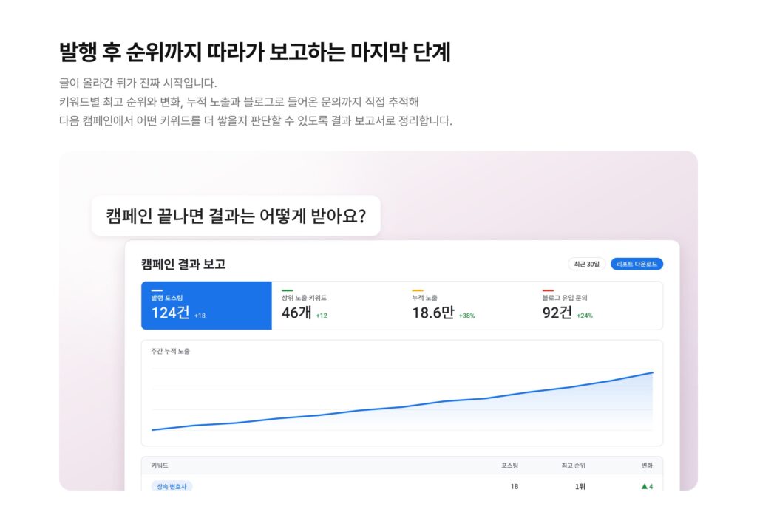Click the 리포트 다운로드 button
The image size is (757, 532).
[x=637, y=264]
